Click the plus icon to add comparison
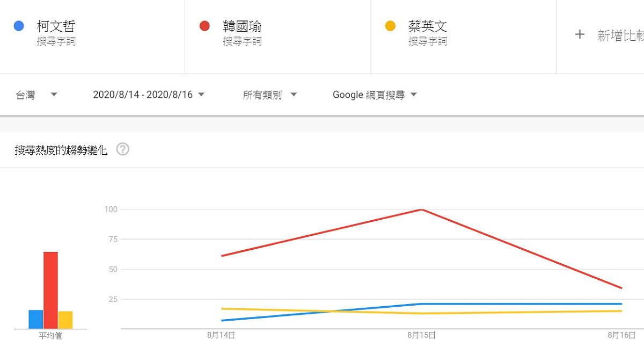The width and height of the screenshot is (644, 347). pos(580,35)
